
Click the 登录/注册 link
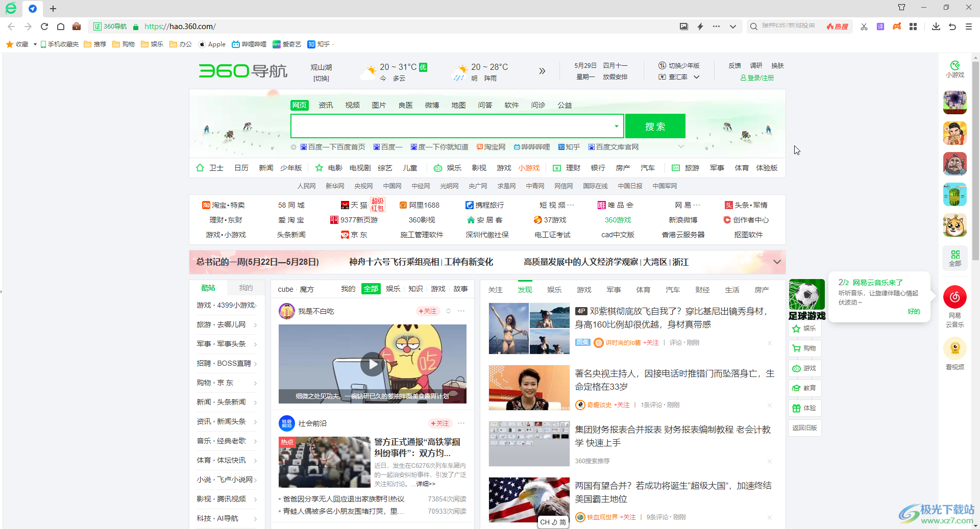pyautogui.click(x=757, y=78)
